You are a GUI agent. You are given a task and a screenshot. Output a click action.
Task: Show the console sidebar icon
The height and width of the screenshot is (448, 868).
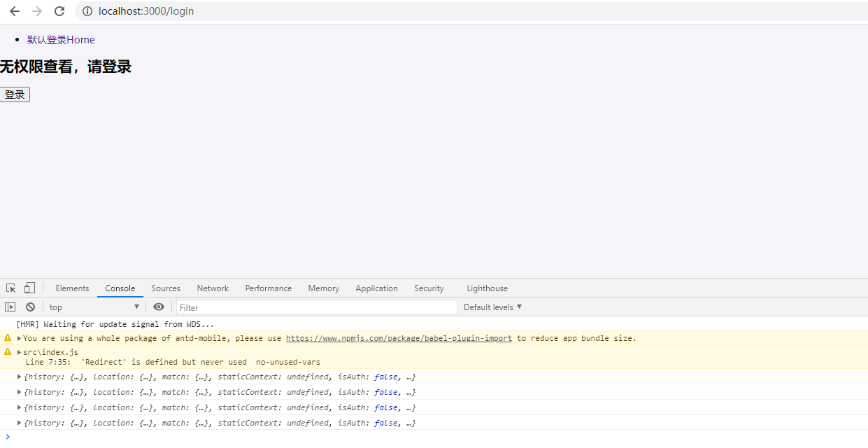pos(10,307)
